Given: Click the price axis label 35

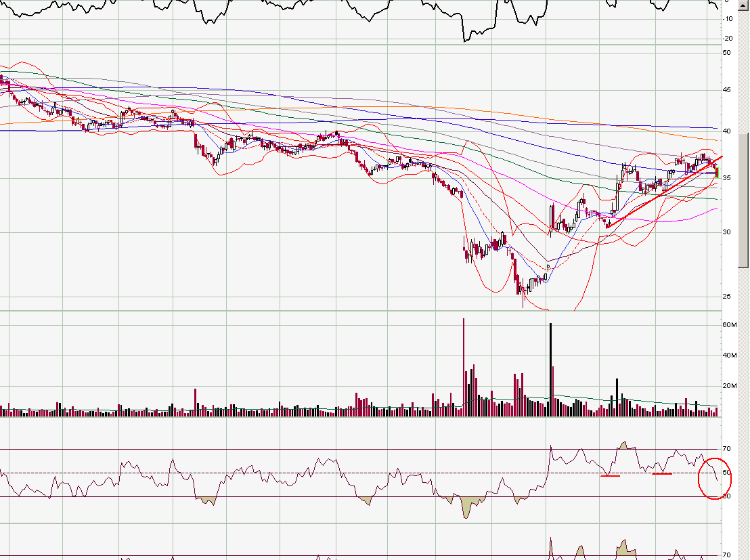Looking at the screenshot, I should pyautogui.click(x=726, y=177).
